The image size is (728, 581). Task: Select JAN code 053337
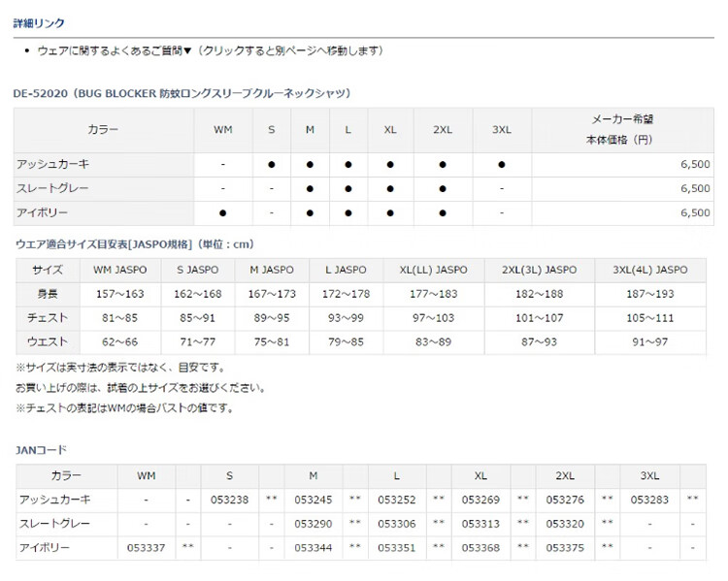147,548
